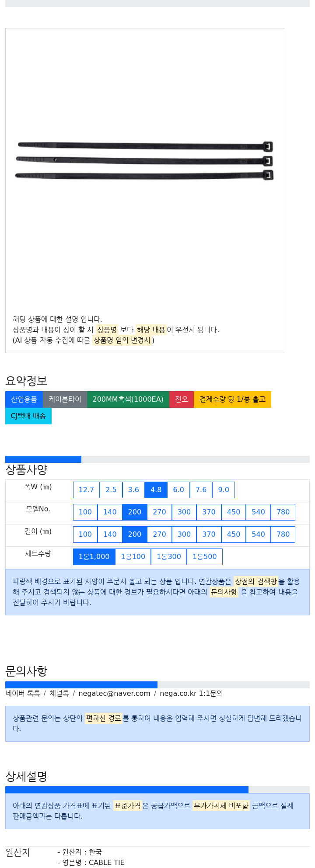Screen dimensions: 315x868
Task: Pick model number 270
Action: (159, 512)
